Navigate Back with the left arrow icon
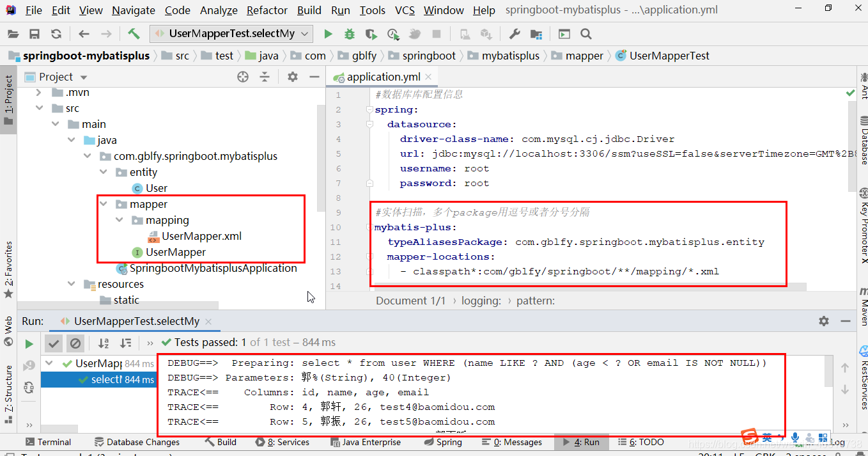Viewport: 868px width, 456px height. click(x=84, y=34)
